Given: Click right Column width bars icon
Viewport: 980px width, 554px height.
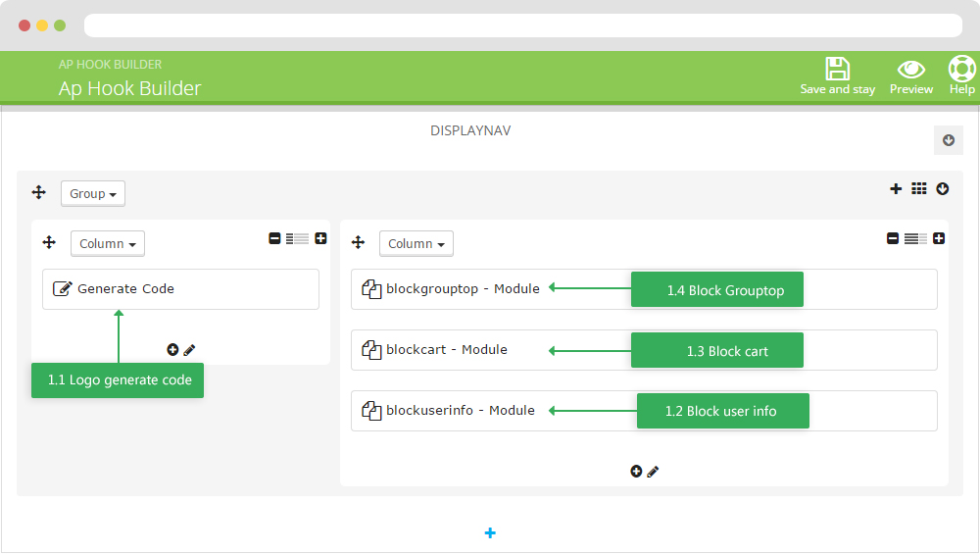Looking at the screenshot, I should 915,239.
